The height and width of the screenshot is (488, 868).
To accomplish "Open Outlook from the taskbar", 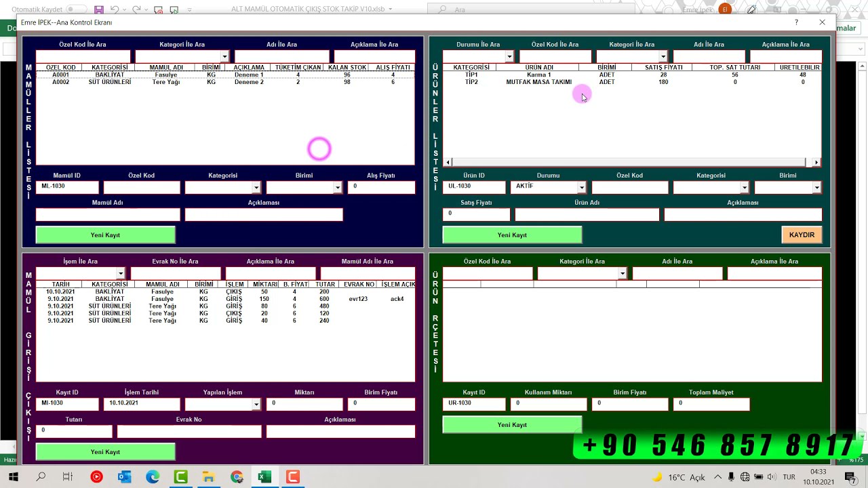I will point(124,477).
